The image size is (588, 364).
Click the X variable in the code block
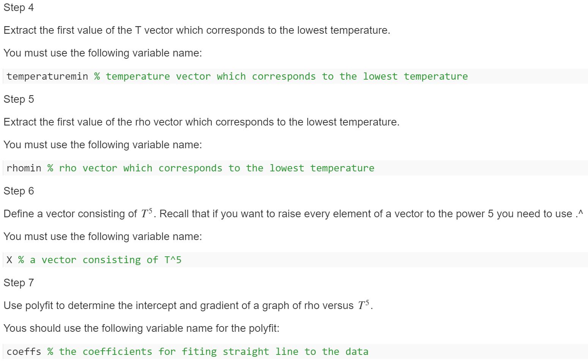(x=9, y=260)
